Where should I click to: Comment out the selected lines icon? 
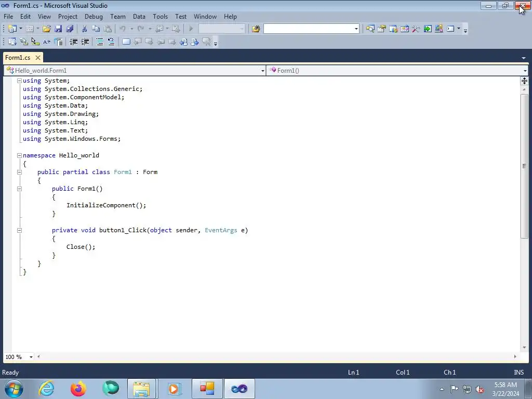click(99, 42)
